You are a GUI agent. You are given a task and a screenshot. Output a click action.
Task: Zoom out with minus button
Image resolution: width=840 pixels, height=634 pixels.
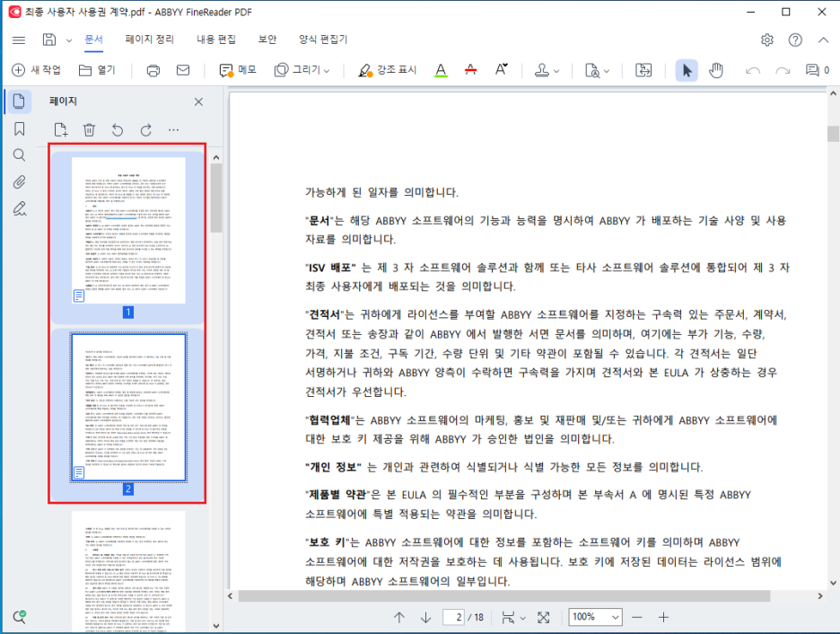tap(636, 617)
